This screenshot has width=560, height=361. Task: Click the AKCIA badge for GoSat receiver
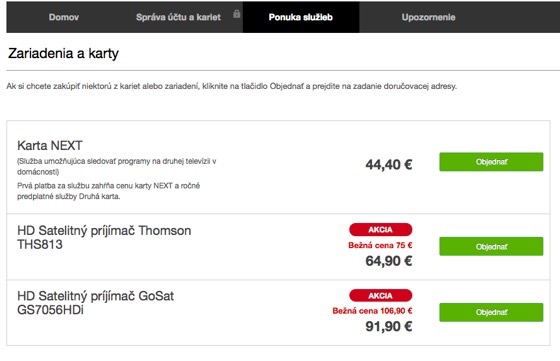(381, 296)
